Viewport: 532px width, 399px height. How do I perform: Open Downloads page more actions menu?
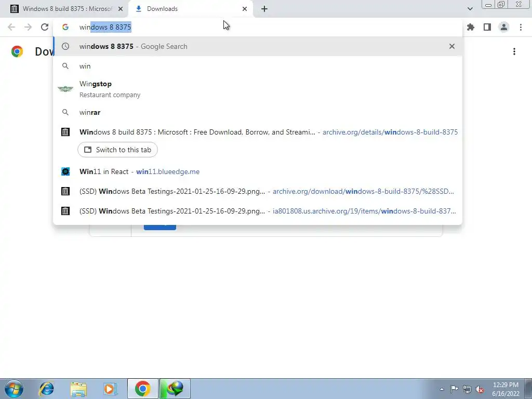(514, 51)
